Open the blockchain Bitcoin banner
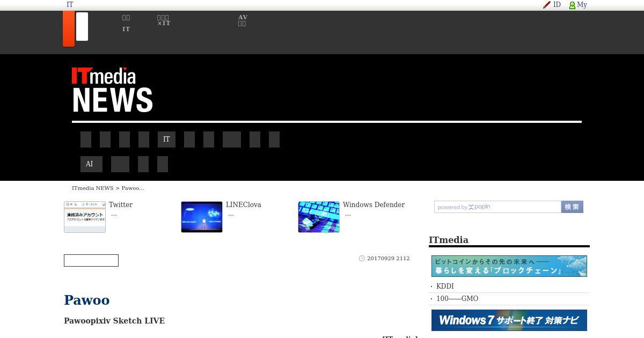The height and width of the screenshot is (338, 644). pos(509,266)
